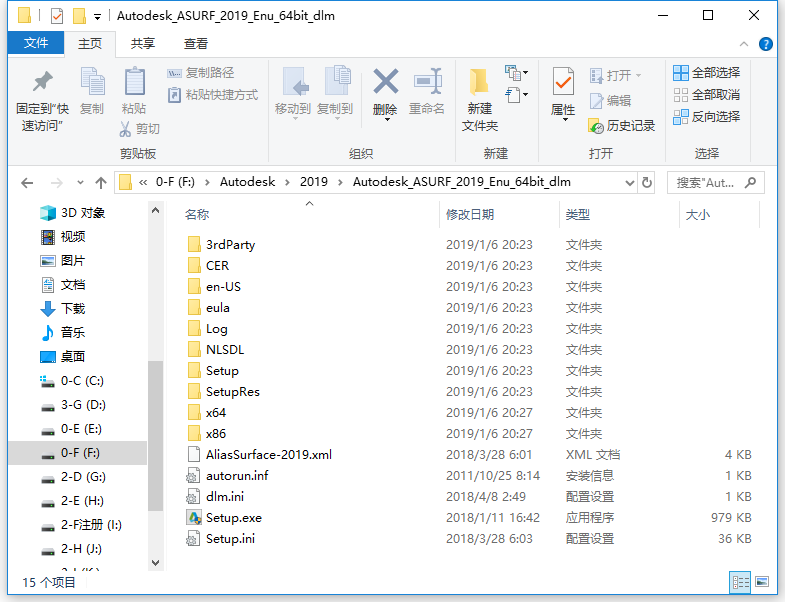Expand the Open button dropdown
785x602 pixels.
[x=638, y=76]
